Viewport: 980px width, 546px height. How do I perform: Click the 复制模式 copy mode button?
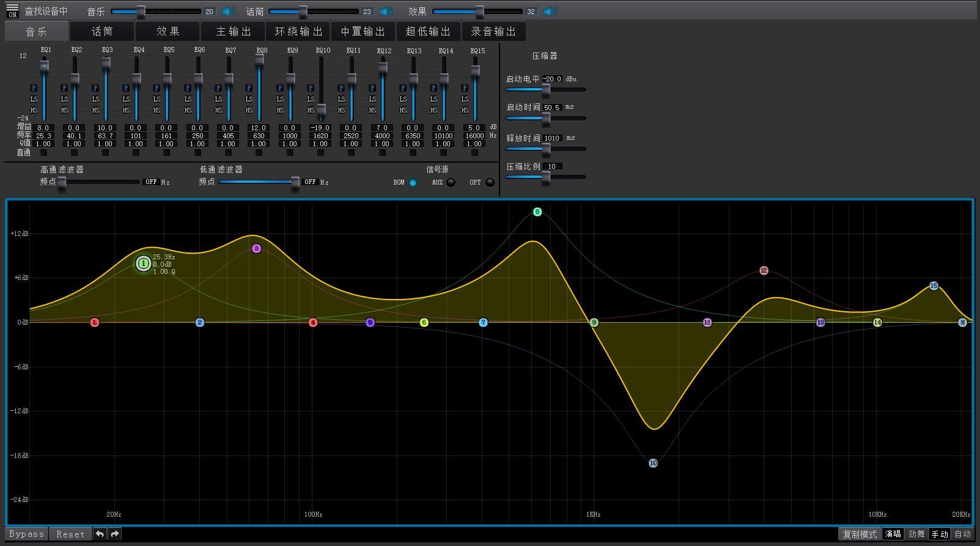[x=860, y=534]
